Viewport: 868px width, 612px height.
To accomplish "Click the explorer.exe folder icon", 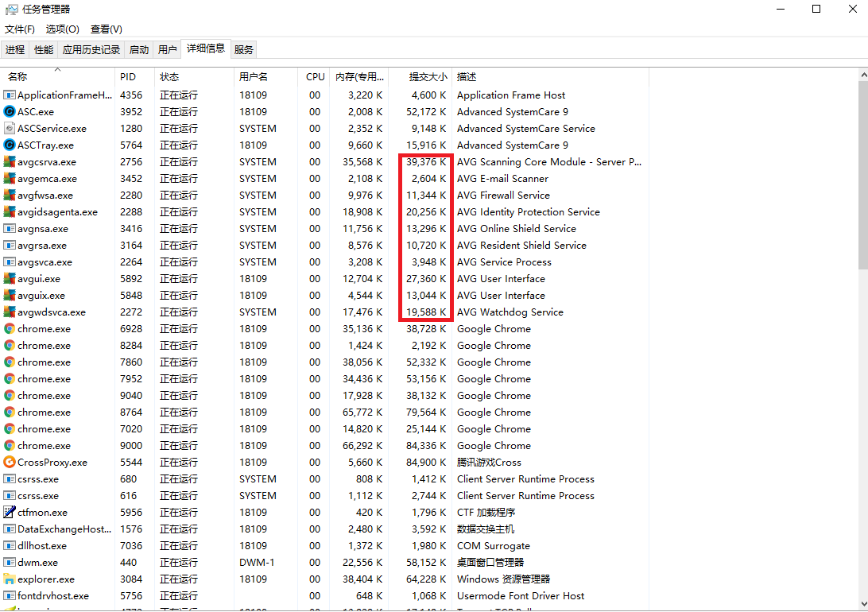I will (10, 579).
